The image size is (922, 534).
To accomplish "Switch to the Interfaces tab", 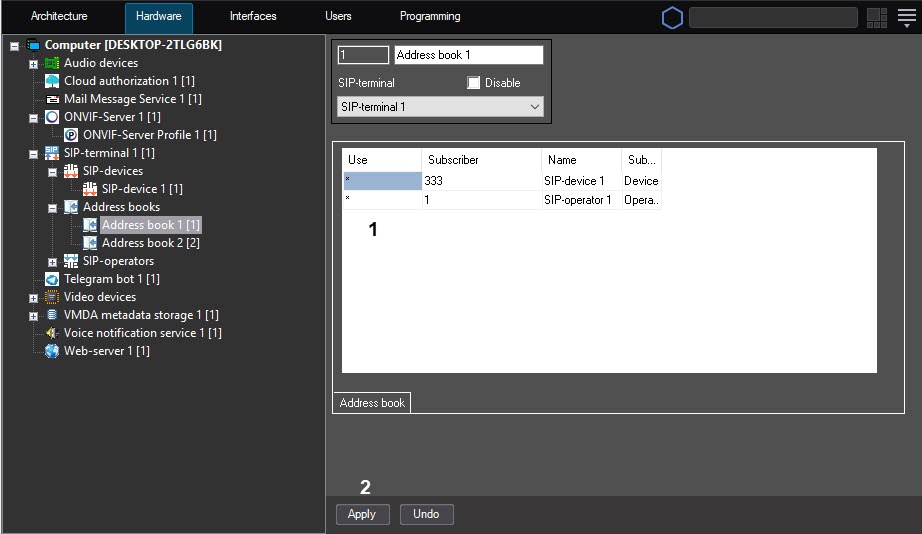I will coord(253,17).
